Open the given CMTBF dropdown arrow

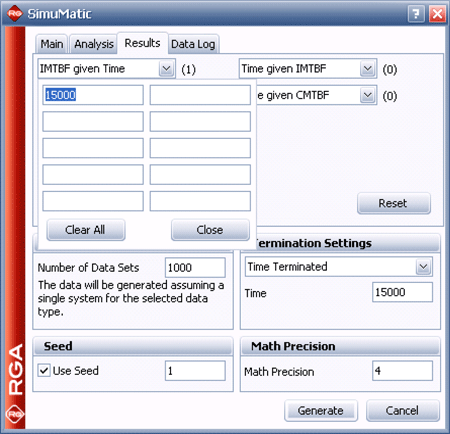(x=368, y=95)
